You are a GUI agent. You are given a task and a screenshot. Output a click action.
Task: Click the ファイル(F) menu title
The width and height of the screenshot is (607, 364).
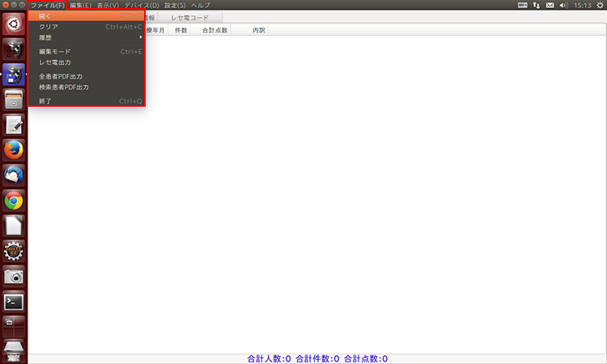47,6
